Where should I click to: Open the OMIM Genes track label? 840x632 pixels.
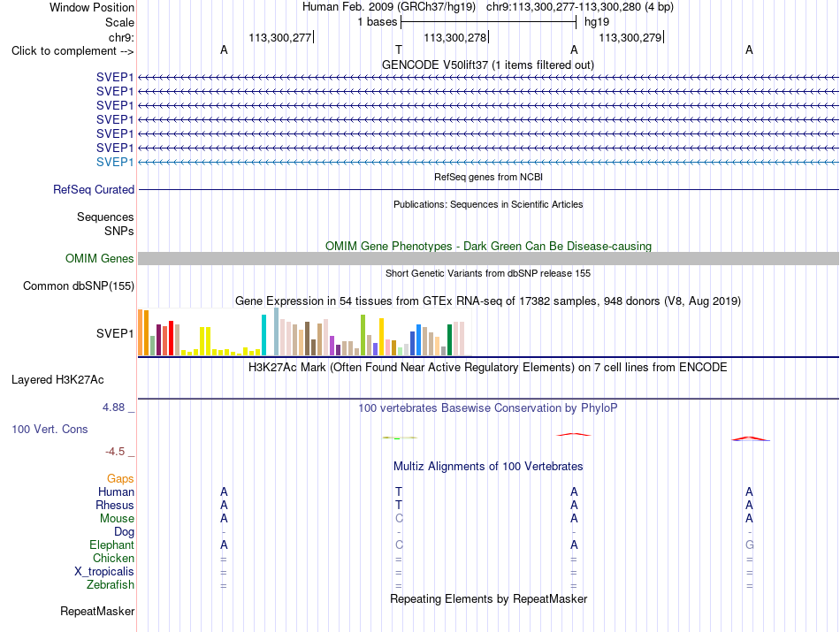coord(100,258)
